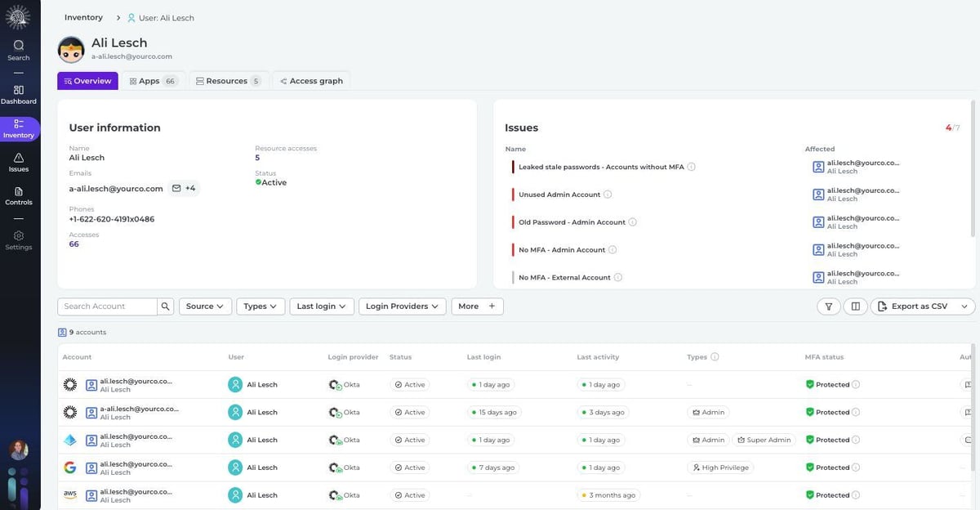Go to Dashboard in the sidebar
Screen dimensions: 980x510
(19, 95)
